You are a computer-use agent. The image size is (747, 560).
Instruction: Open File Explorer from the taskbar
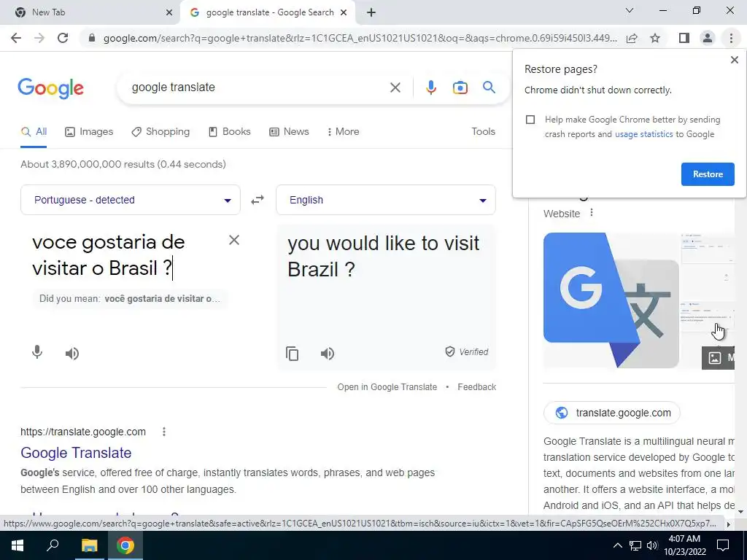point(89,545)
